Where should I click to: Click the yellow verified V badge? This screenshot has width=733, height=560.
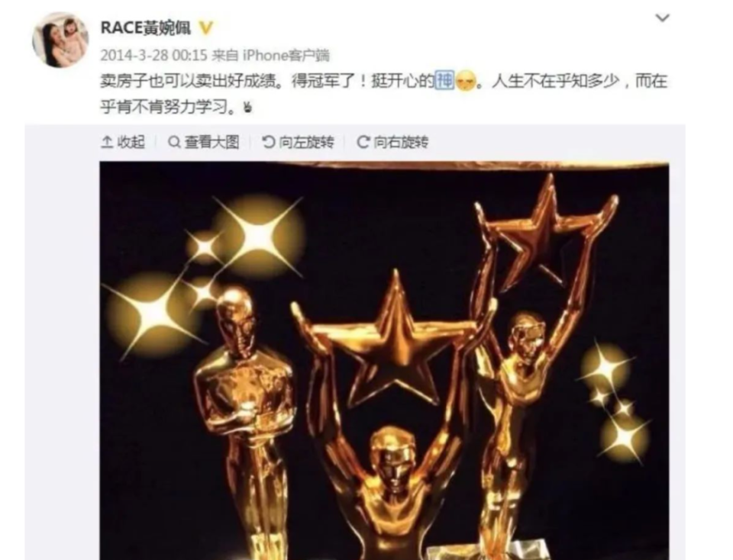click(205, 28)
